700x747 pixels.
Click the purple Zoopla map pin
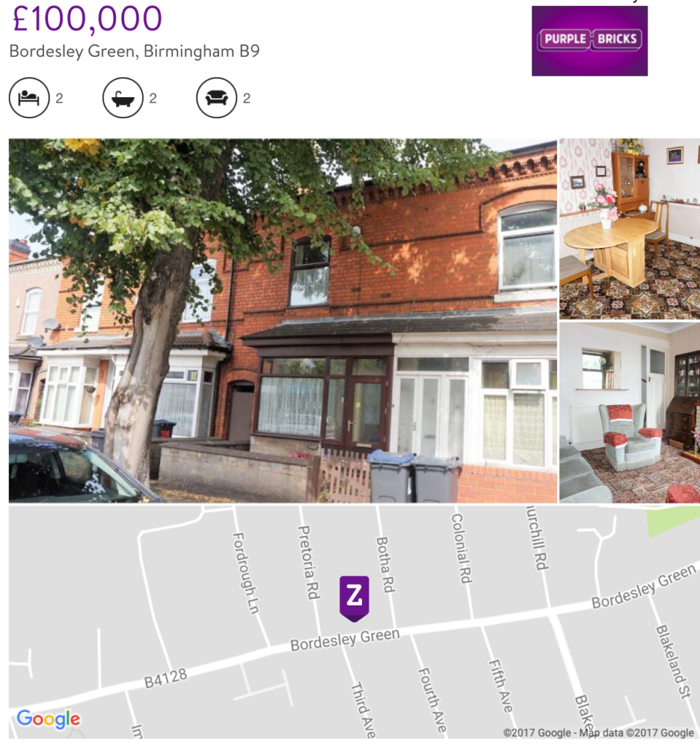tap(354, 598)
